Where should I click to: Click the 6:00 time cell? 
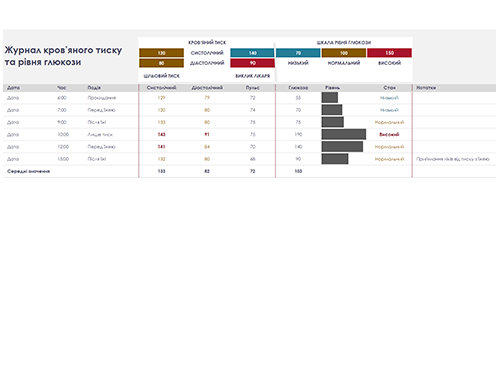(x=62, y=98)
